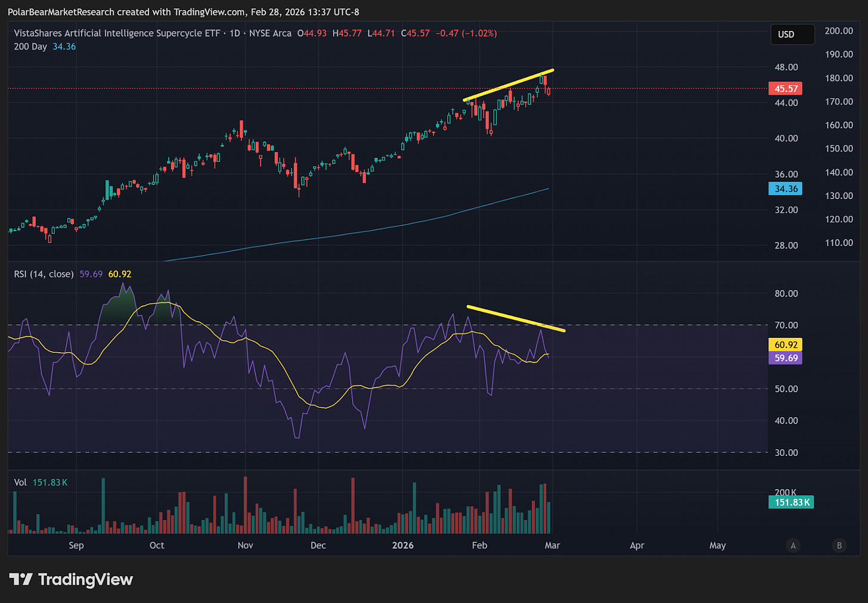Click the 110.00 right scale label
The width and height of the screenshot is (868, 603).
[839, 243]
